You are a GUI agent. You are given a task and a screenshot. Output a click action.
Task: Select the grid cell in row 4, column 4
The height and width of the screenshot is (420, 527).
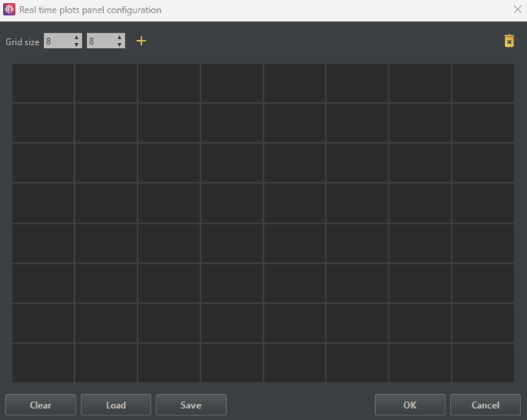231,203
